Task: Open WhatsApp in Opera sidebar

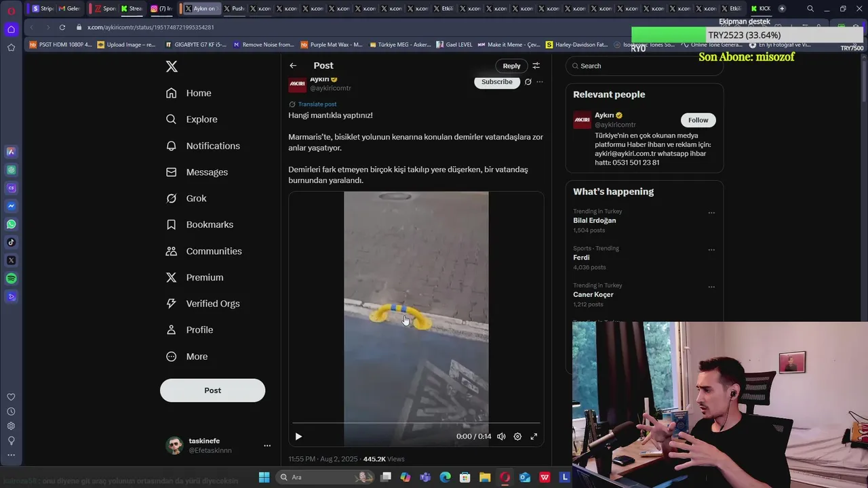Action: 11,224
